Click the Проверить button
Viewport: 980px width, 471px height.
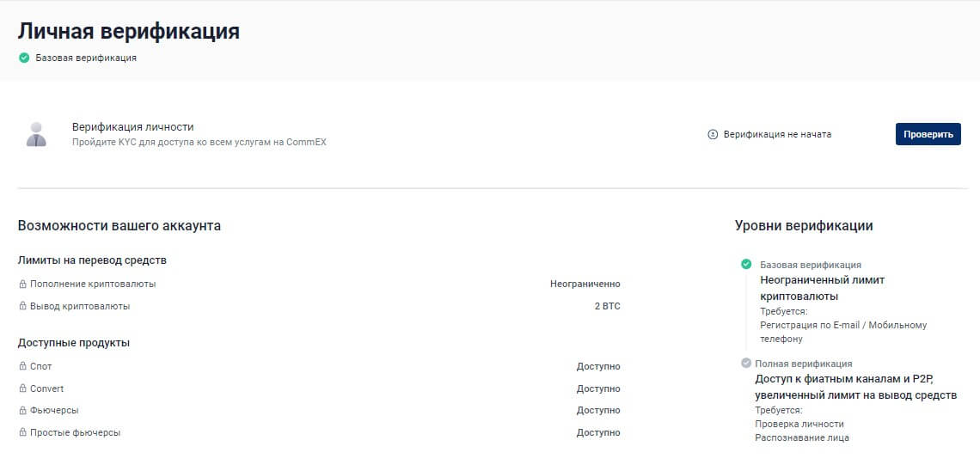click(928, 134)
